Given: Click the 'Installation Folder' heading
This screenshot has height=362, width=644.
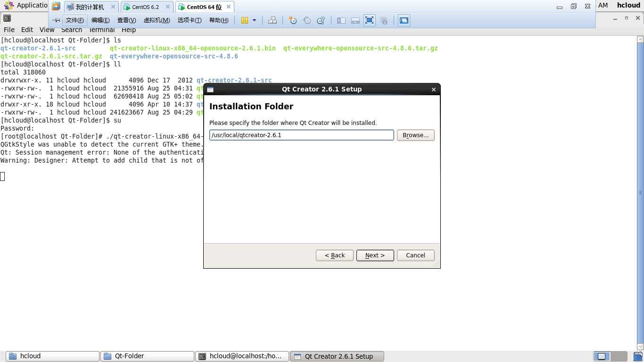Looking at the screenshot, I should 251,107.
